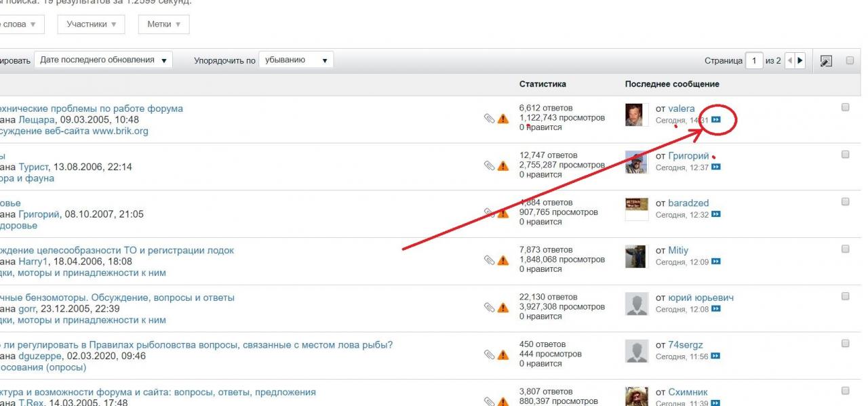The width and height of the screenshot is (868, 406).
Task: Check the select-all checkbox in header bar
Action: pyautogui.click(x=850, y=60)
